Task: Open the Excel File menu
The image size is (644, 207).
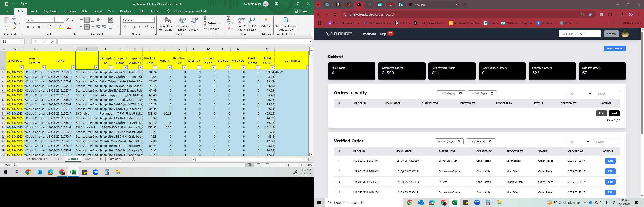Action: coord(7,11)
